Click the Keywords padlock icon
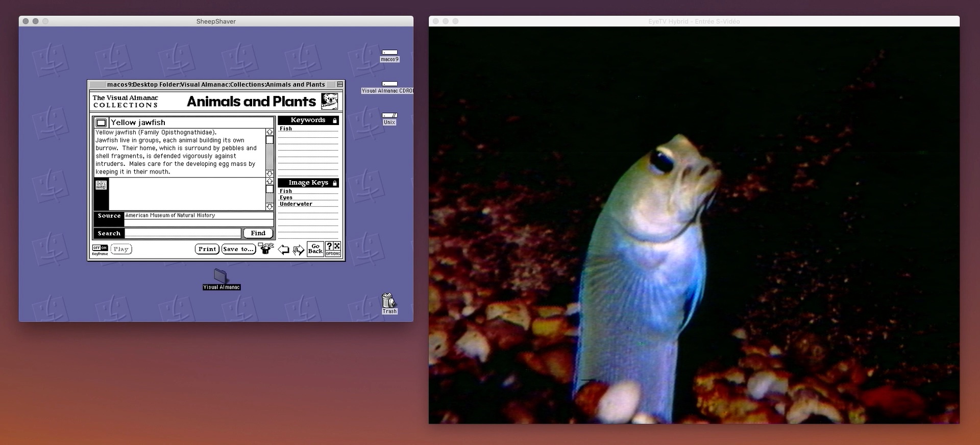980x445 pixels. (335, 120)
